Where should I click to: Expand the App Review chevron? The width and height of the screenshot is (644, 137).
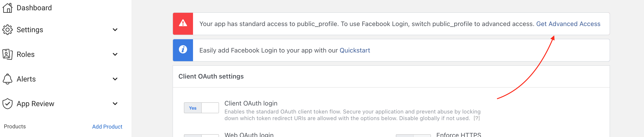[115, 104]
